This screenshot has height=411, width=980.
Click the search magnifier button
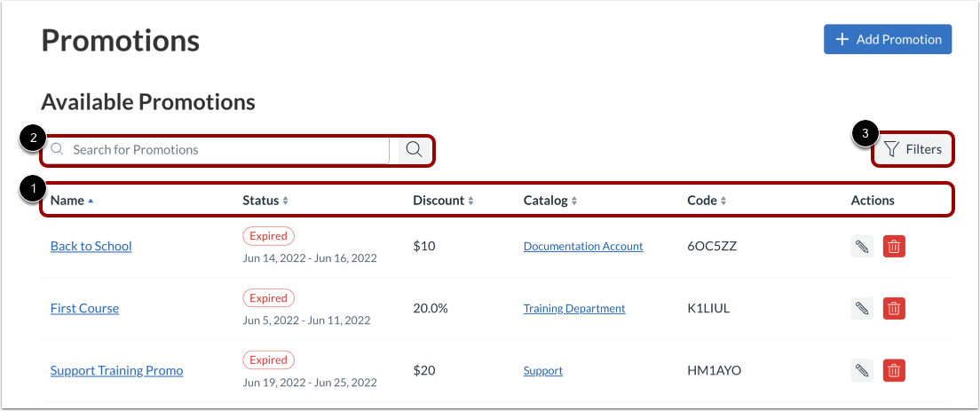pyautogui.click(x=414, y=149)
